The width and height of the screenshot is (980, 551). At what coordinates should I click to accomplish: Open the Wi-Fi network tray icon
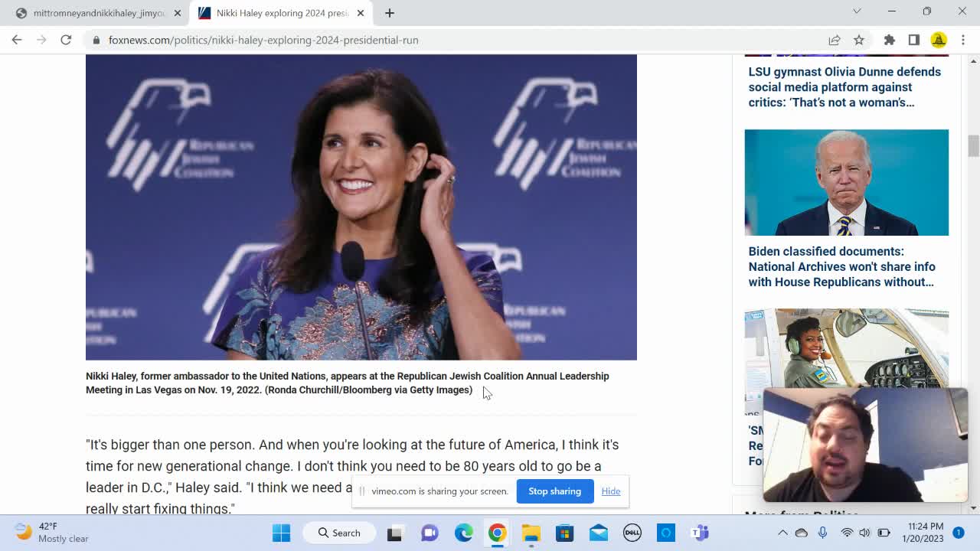pyautogui.click(x=847, y=533)
